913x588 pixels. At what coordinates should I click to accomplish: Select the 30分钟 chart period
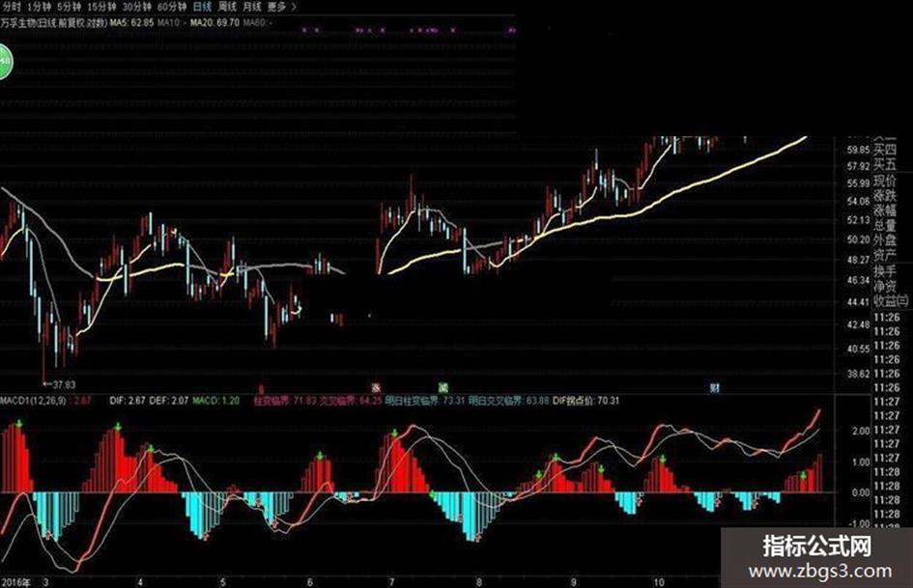(137, 7)
